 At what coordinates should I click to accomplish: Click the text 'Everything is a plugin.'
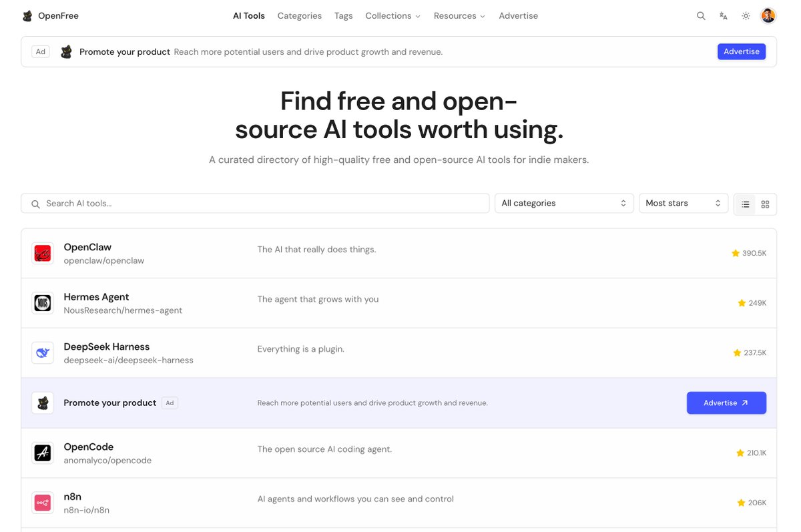click(301, 349)
